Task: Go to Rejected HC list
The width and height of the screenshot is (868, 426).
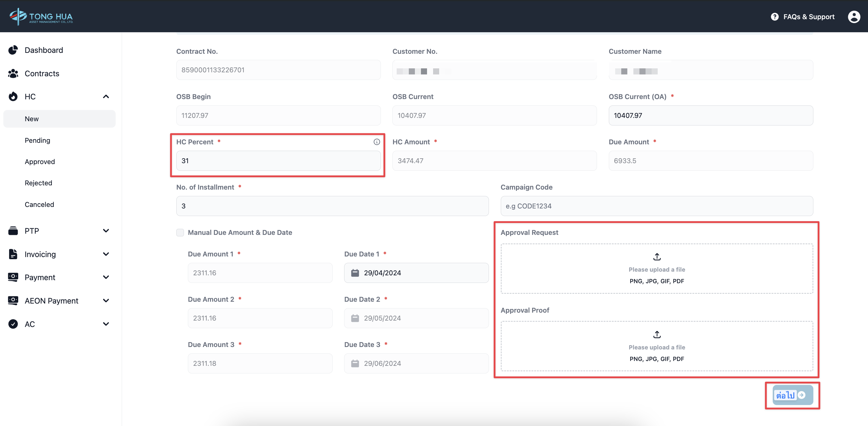Action: pos(39,183)
